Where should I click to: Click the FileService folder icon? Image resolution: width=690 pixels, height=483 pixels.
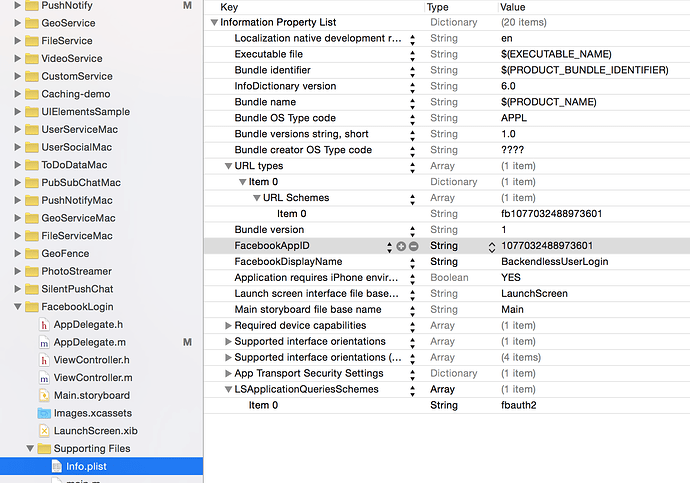32,40
